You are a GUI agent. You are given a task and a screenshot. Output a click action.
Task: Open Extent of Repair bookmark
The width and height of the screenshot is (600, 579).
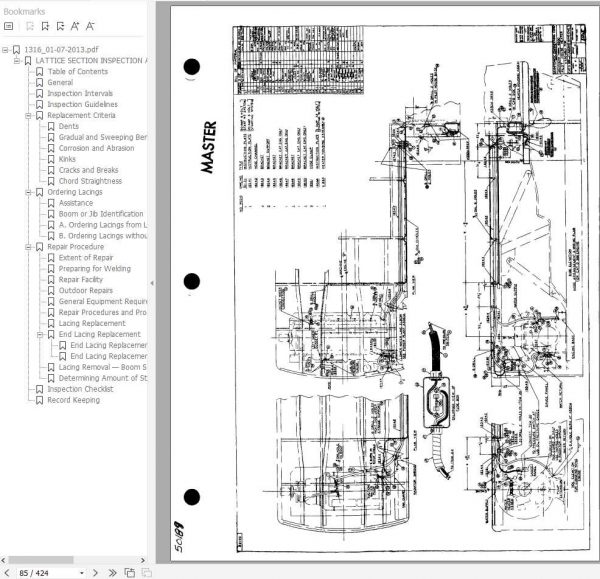coord(86,258)
